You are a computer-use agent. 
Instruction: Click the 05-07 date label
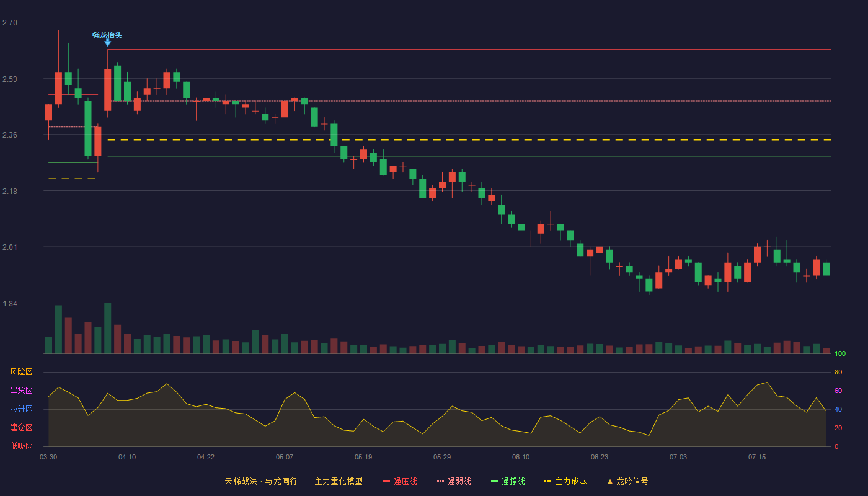click(285, 457)
